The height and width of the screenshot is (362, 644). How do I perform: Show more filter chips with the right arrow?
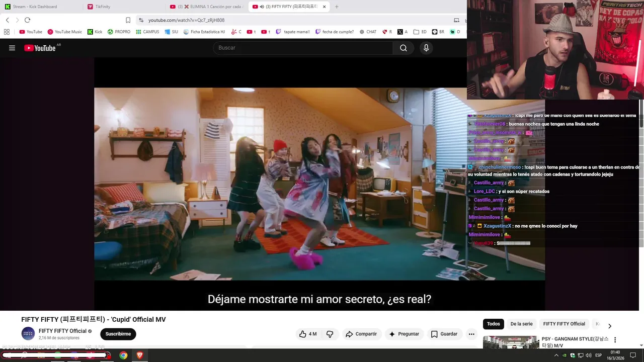pos(609,325)
